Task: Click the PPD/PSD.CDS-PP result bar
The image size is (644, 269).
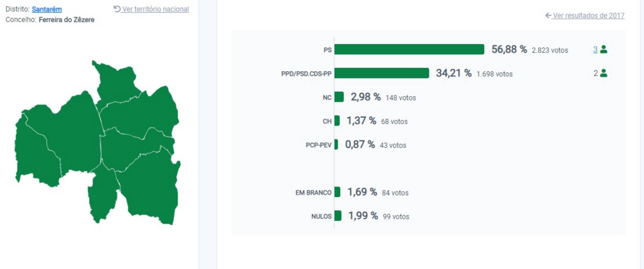Action: tap(381, 73)
